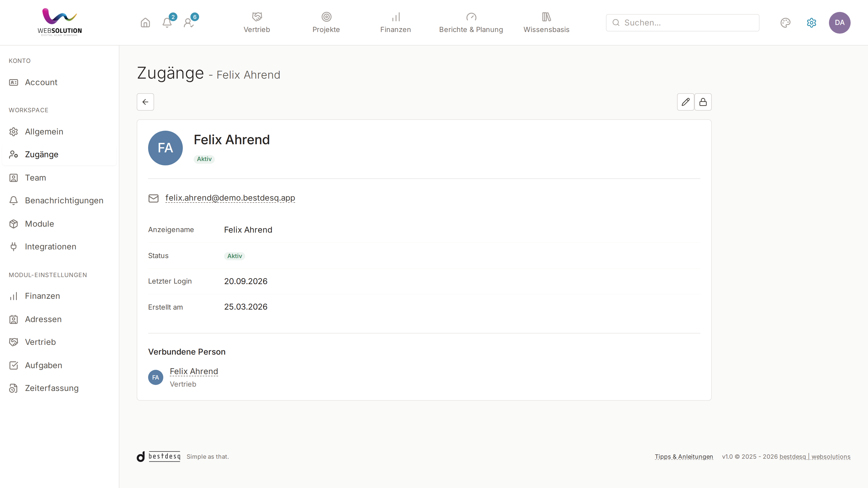
Task: Click the Letzter Login date 20.09.2026
Action: point(246,281)
